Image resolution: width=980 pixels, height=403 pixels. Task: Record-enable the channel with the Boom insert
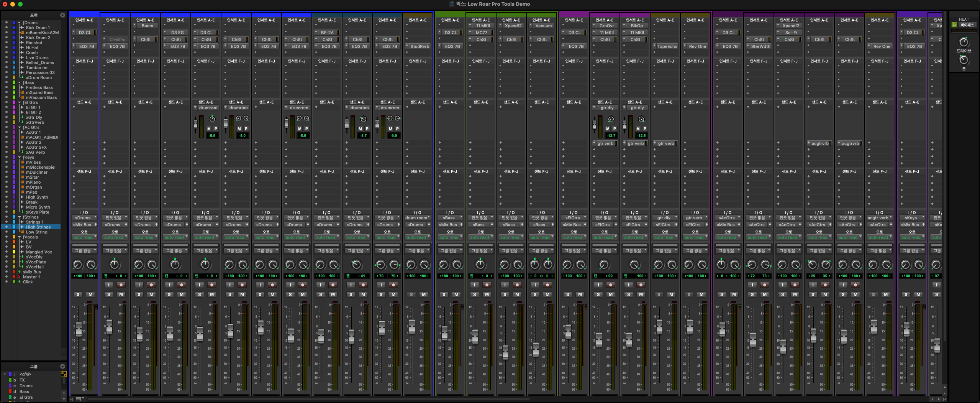(151, 285)
